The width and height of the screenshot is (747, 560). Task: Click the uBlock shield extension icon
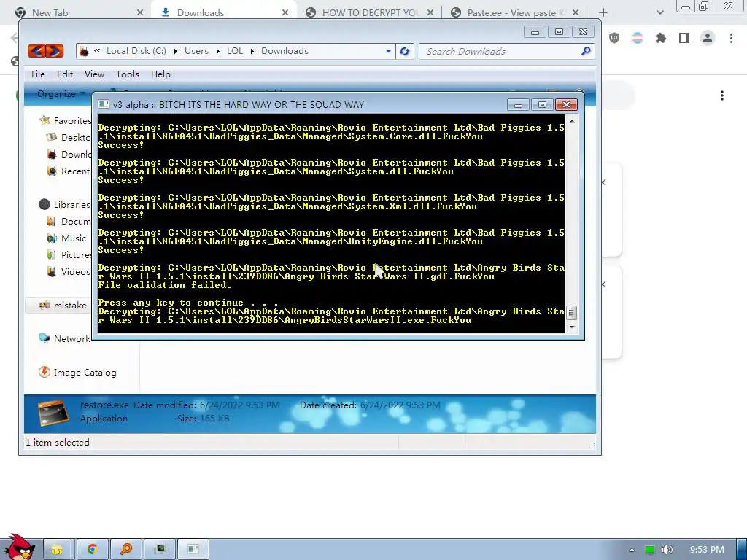614,38
